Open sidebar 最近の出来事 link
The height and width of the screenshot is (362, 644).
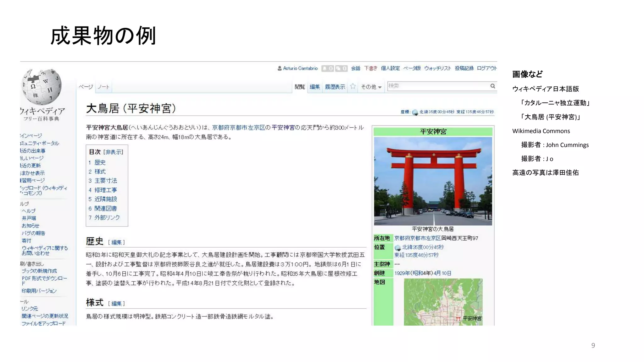pos(33,151)
